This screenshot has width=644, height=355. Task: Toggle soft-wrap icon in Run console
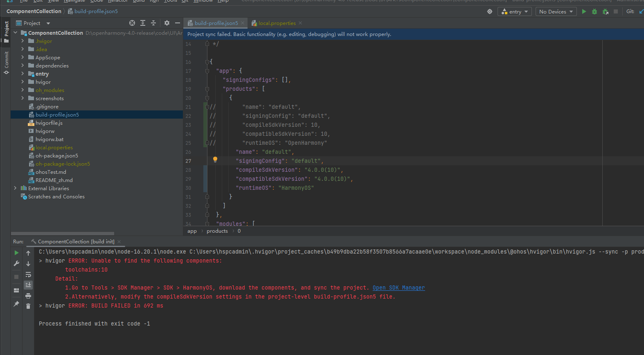click(x=28, y=274)
